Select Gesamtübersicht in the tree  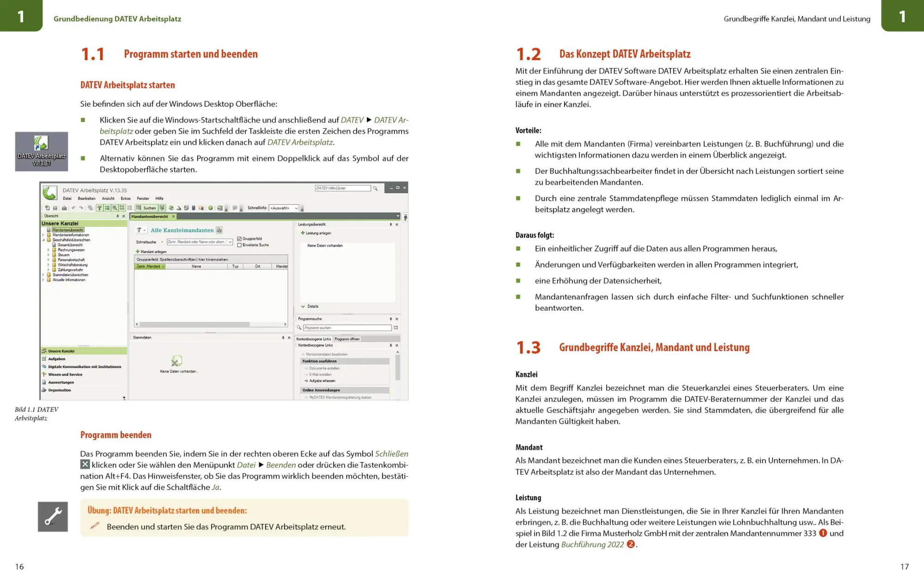coord(70,245)
